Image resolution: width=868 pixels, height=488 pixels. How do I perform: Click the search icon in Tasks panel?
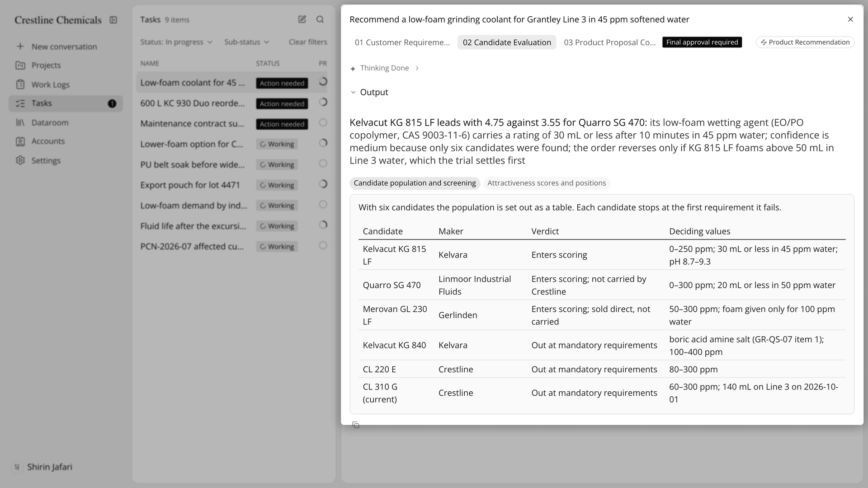click(x=320, y=19)
